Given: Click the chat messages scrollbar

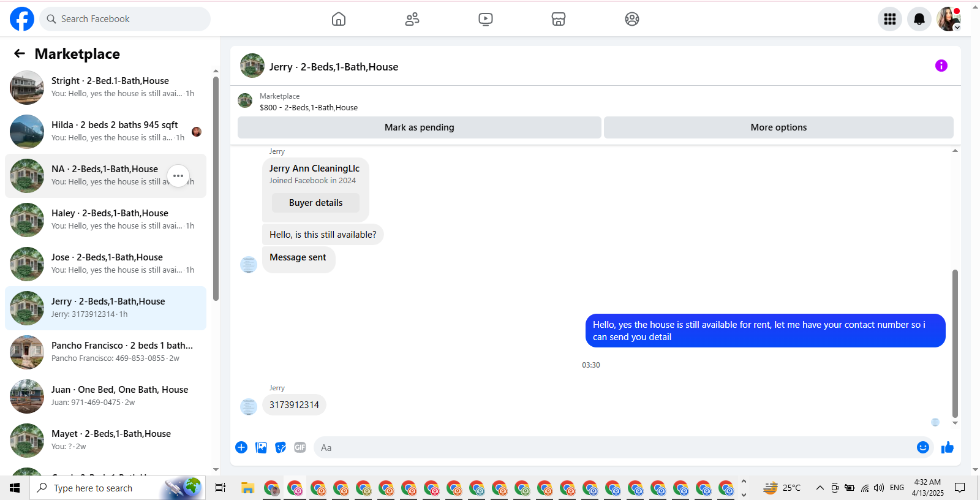Looking at the screenshot, I should tap(955, 343).
